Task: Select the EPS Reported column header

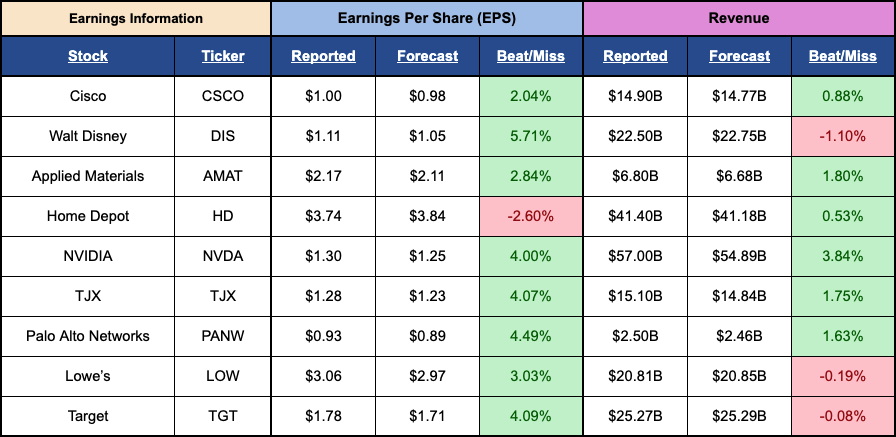Action: click(323, 56)
